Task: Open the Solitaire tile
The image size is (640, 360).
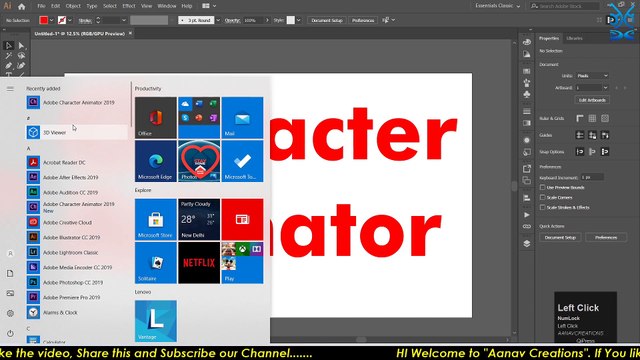Action: point(156,263)
